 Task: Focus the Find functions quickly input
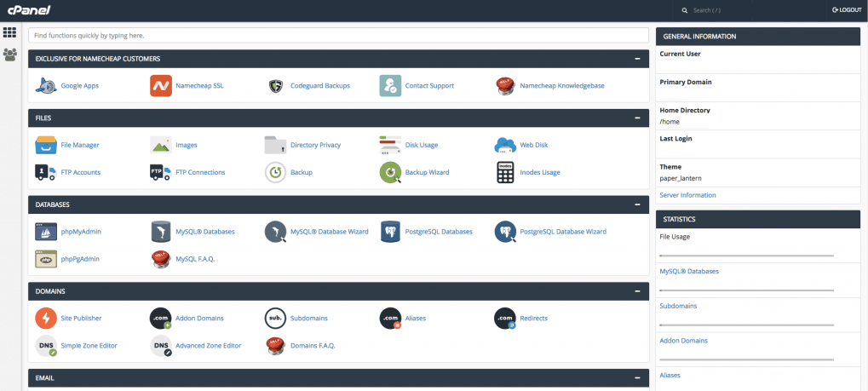[338, 35]
